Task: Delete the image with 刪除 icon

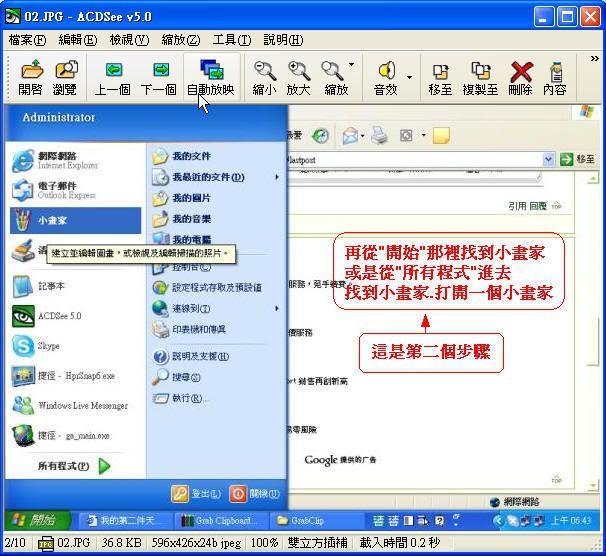Action: point(521,77)
